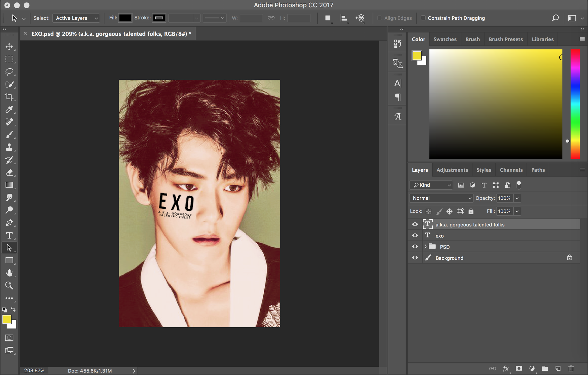
Task: Click the Fill color swatch in options bar
Action: point(125,18)
